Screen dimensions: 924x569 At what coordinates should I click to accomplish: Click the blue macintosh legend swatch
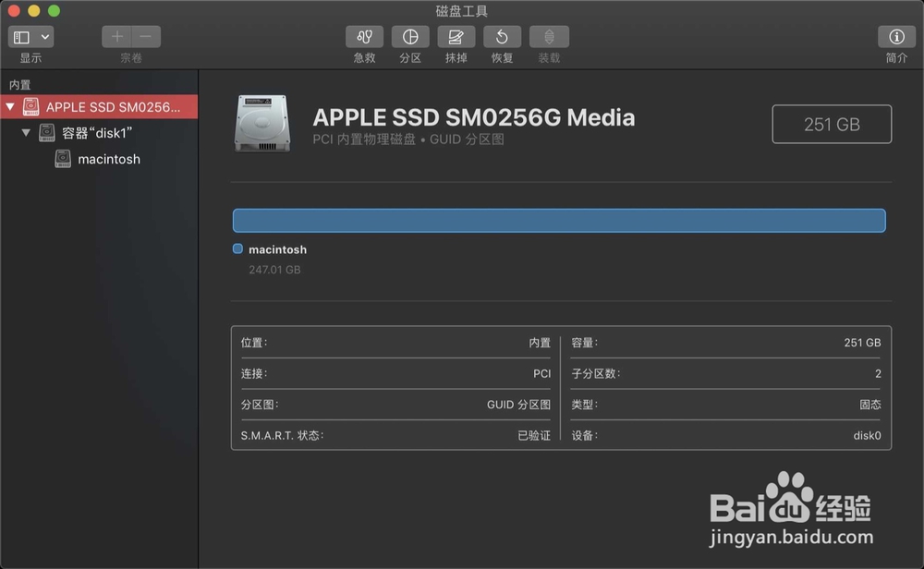pos(237,248)
